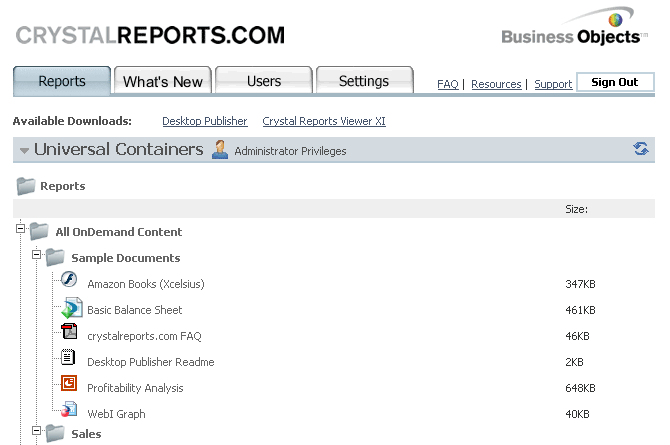Click the refresh icon in Universal Containers bar
Screen dimensions: 670x445
coord(641,149)
